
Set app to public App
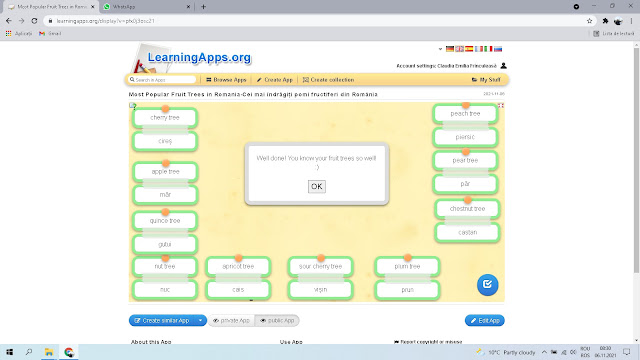pyautogui.click(x=277, y=320)
